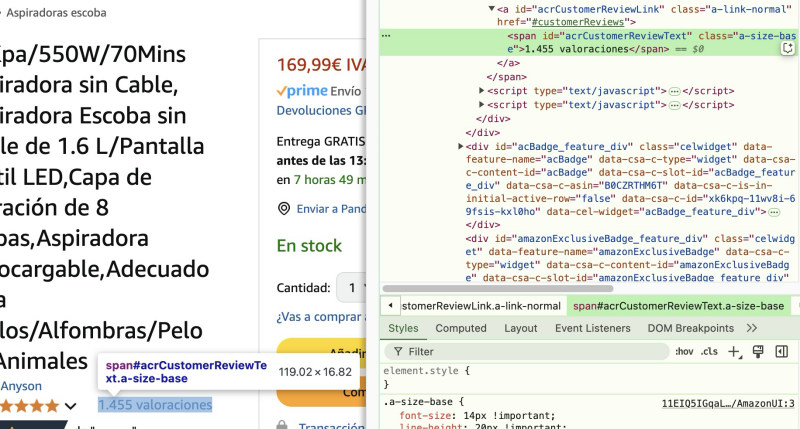Click the three-dots menu beside selected span row
Screen dimensions: 800x429
click(x=386, y=36)
